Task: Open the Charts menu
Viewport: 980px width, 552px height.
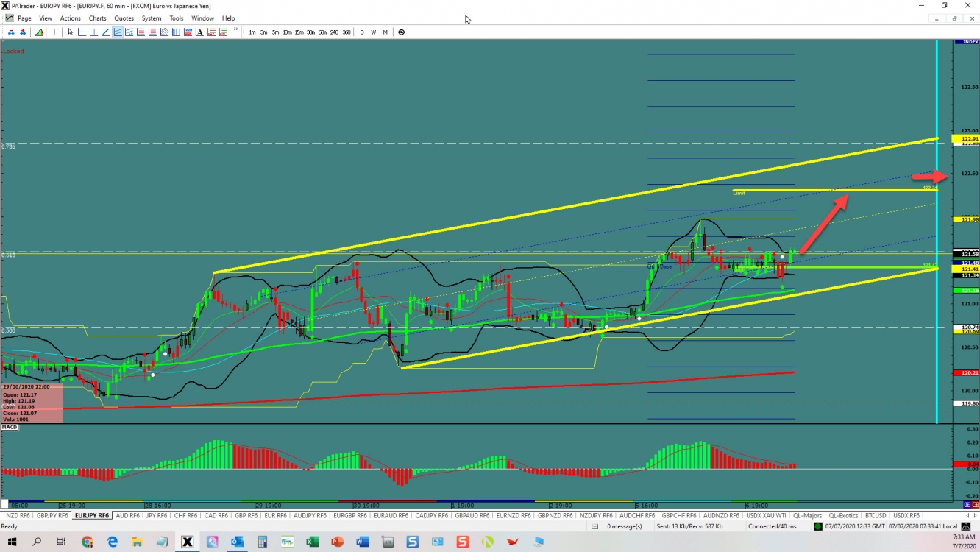Action: point(97,18)
